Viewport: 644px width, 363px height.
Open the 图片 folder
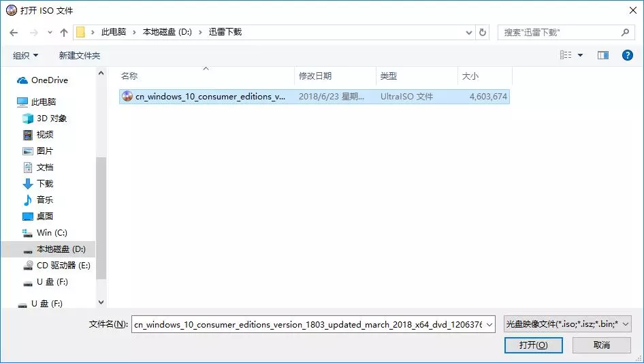[45, 151]
